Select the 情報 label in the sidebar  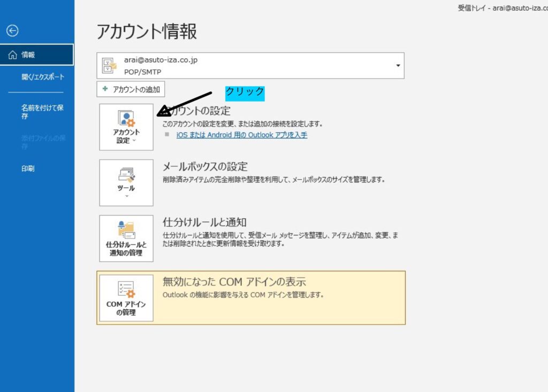pos(28,55)
